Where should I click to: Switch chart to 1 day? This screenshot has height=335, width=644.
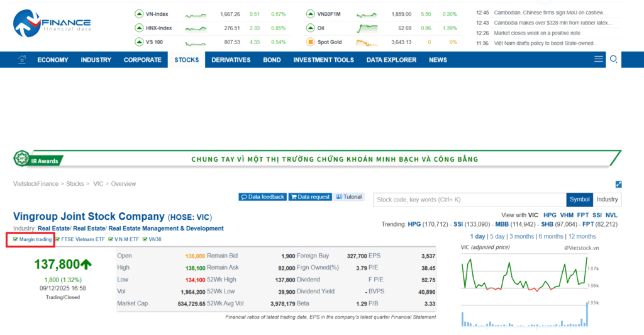[x=477, y=236]
